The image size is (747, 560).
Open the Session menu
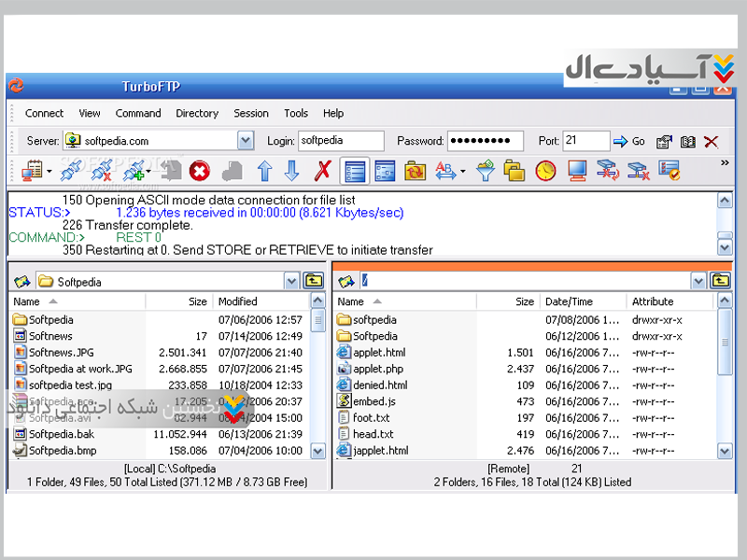coord(251,113)
